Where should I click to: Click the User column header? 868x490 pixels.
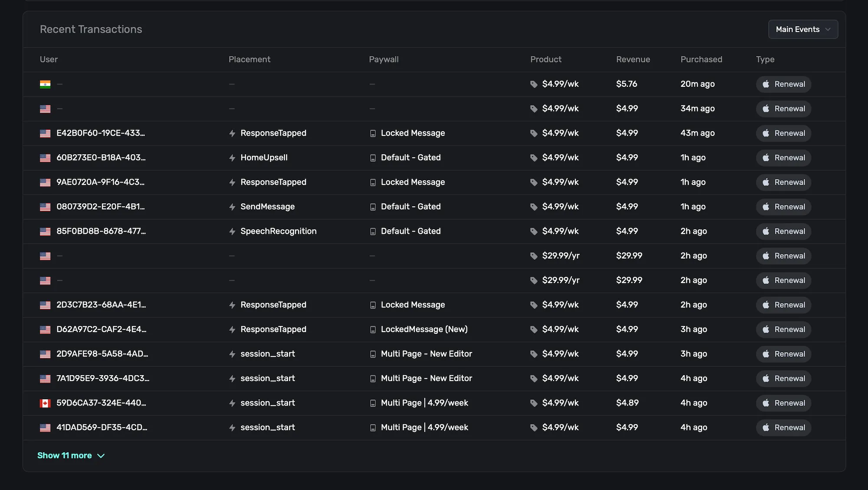click(49, 59)
